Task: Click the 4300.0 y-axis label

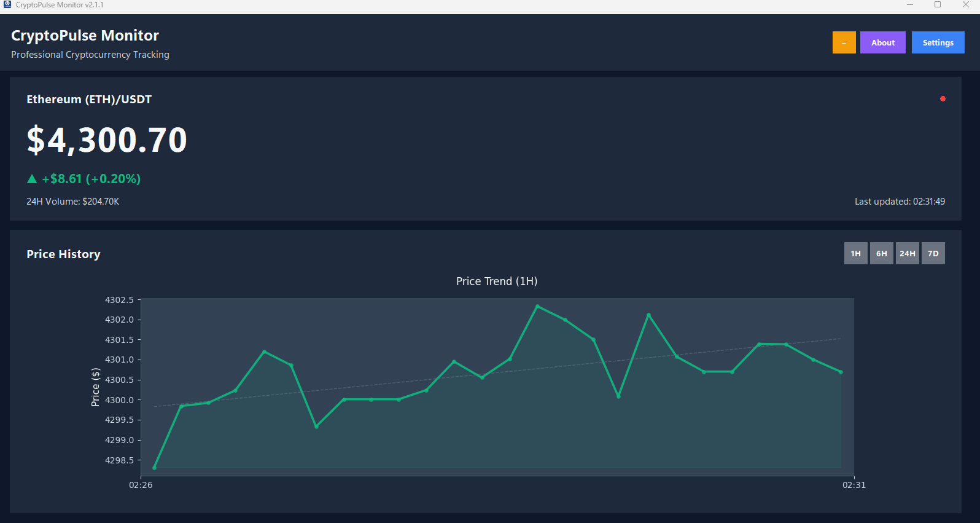Action: click(x=119, y=400)
